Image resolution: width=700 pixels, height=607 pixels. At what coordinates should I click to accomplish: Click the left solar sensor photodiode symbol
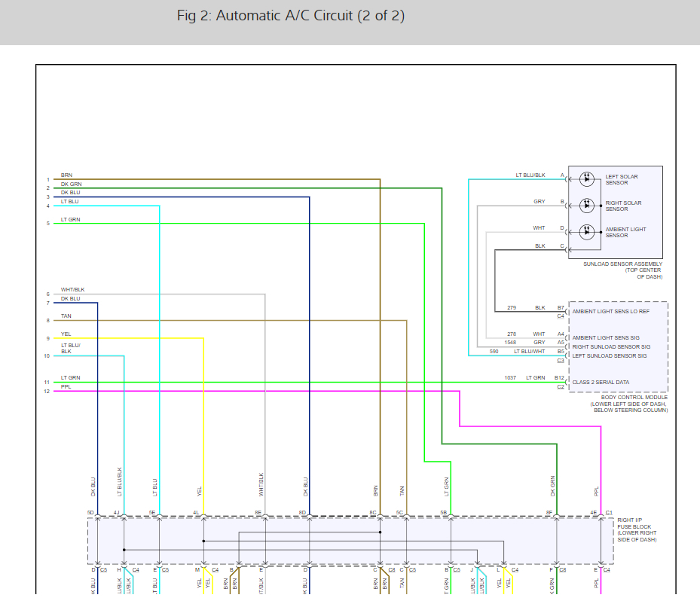(x=587, y=179)
